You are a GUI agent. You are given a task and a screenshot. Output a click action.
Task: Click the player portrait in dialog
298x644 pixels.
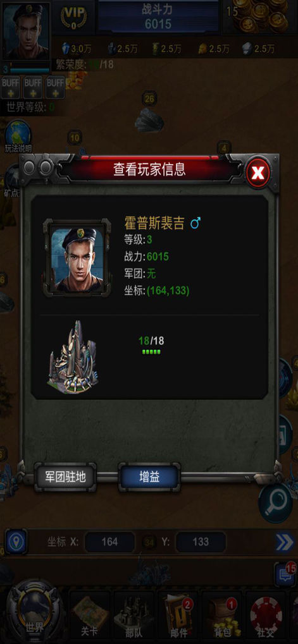[x=77, y=257]
